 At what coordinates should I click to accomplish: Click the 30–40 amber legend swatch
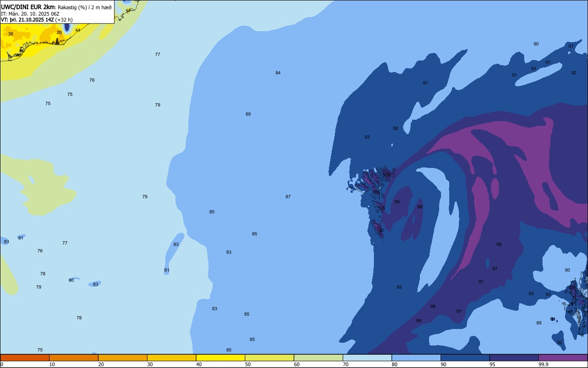click(171, 357)
